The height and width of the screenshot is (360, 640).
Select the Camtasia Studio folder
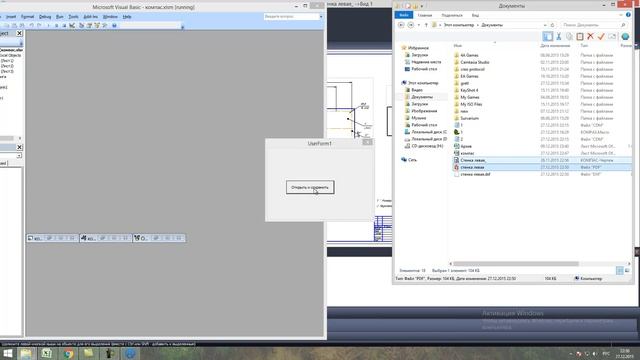tap(474, 62)
